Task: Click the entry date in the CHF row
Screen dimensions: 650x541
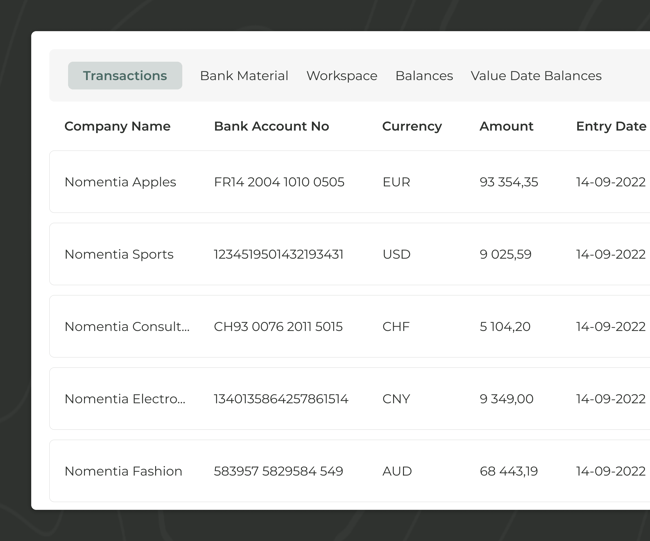Action: [611, 327]
